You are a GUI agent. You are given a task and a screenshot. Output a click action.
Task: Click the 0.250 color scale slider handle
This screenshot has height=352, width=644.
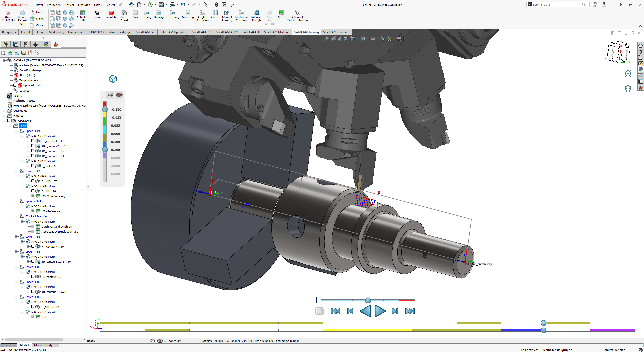pos(105,150)
